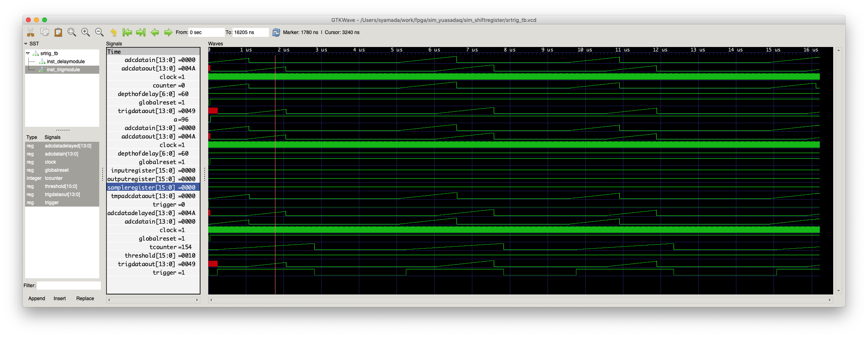
Task: Select the inst_delaymodule tree item
Action: point(66,62)
